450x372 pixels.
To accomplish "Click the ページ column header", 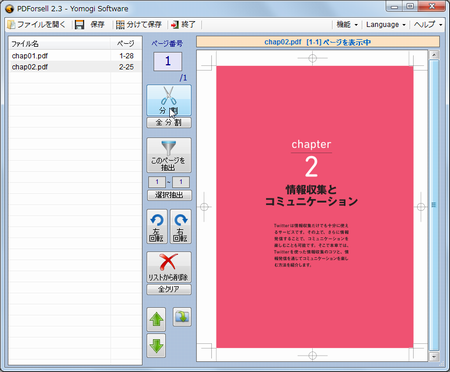I will [126, 44].
